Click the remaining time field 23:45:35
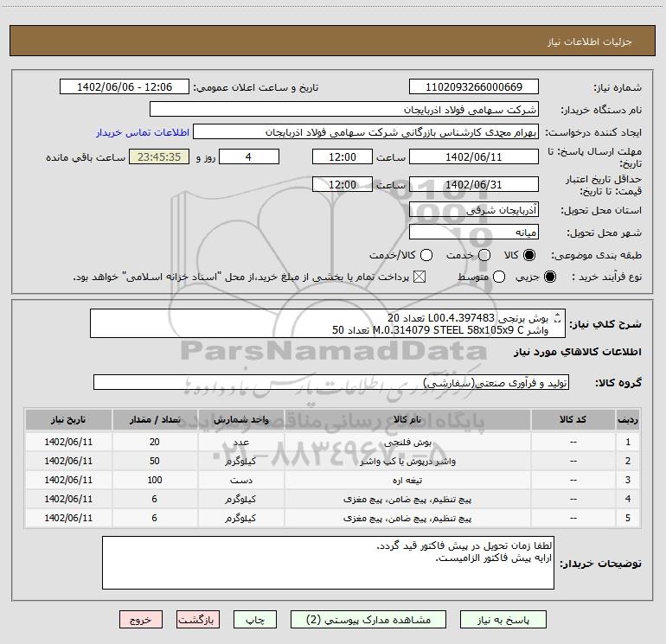The height and width of the screenshot is (644, 666). coord(159,156)
